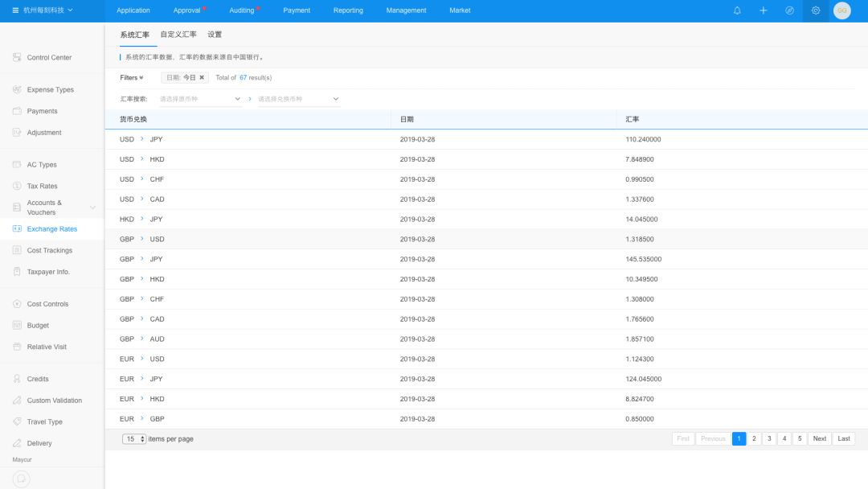Click the Taxpayer Info. sidebar icon
868x489 pixels.
17,271
